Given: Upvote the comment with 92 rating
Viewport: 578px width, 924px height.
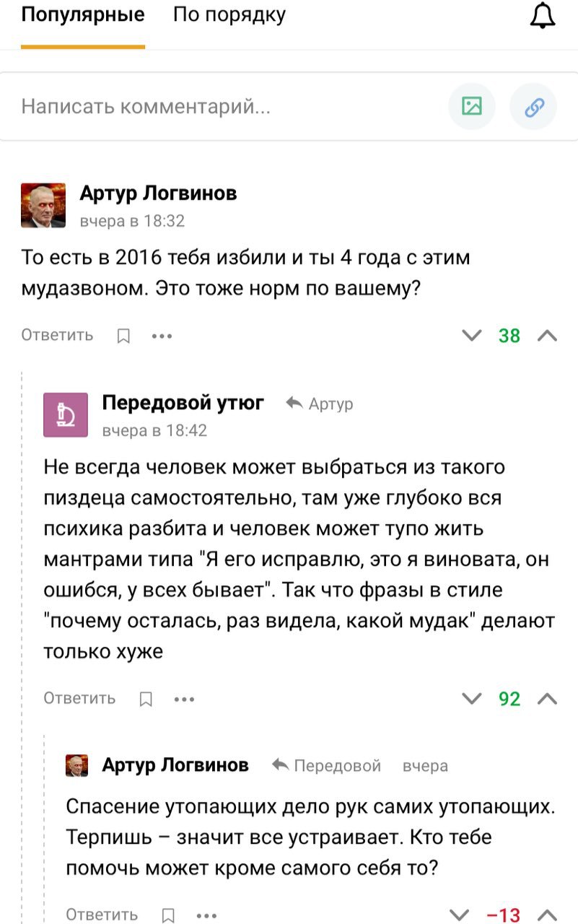Looking at the screenshot, I should (547, 699).
